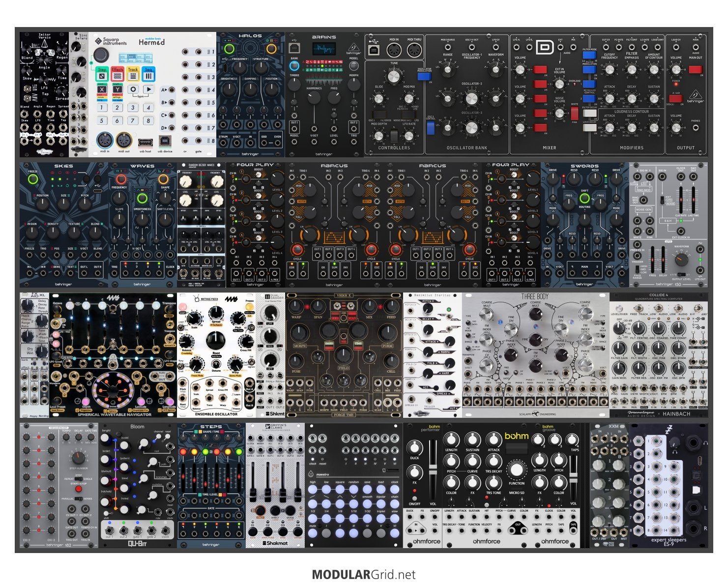The image size is (728, 585).
Task: Click the MODULARGrid.net logo
Action: click(364, 575)
